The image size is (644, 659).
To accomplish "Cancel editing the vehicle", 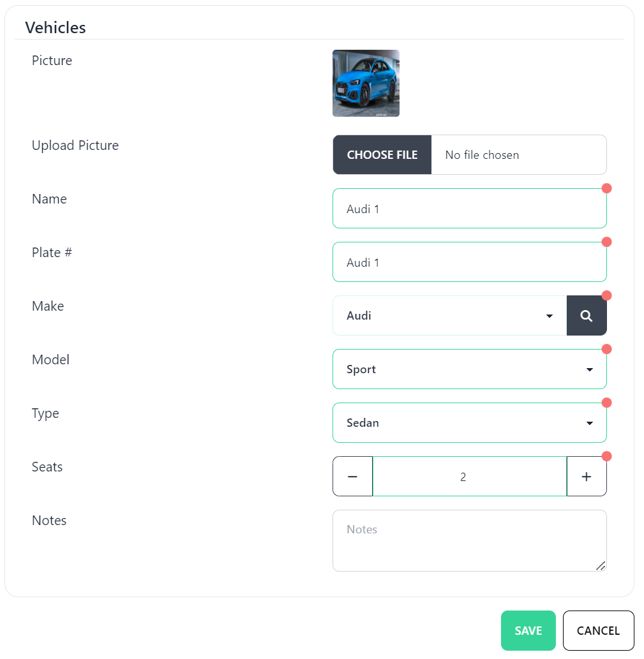I will point(598,631).
